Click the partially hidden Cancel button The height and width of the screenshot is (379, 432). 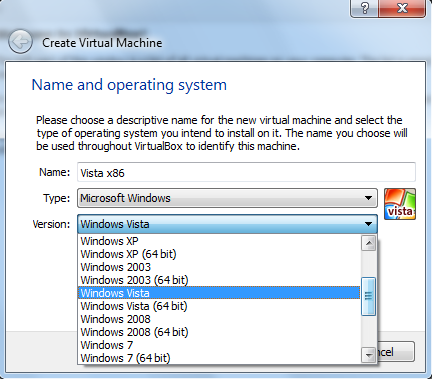click(396, 352)
